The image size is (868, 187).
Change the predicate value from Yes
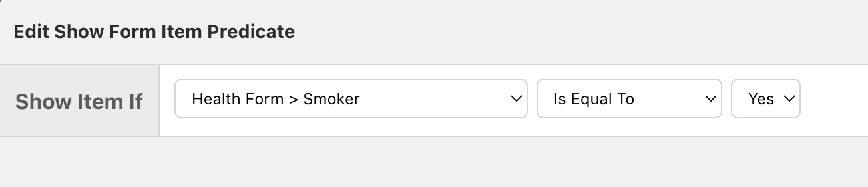click(x=765, y=99)
